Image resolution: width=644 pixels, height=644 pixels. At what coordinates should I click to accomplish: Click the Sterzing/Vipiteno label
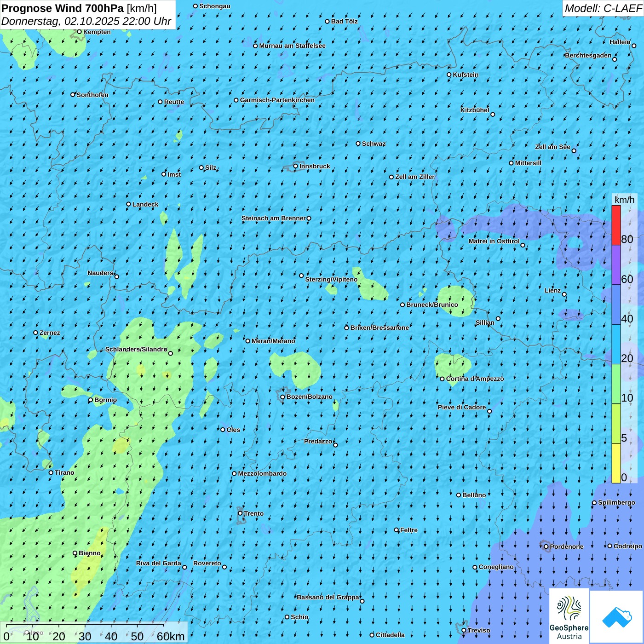(x=331, y=279)
